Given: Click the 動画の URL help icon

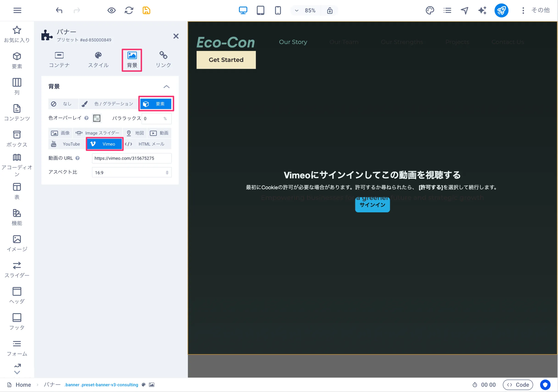Looking at the screenshot, I should tap(78, 158).
